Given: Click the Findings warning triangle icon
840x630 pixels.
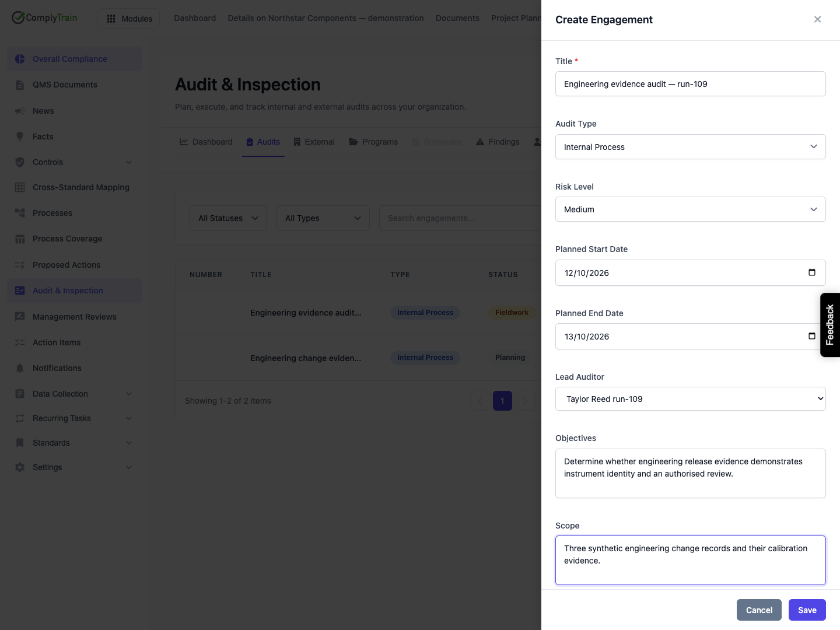Looking at the screenshot, I should click(x=480, y=142).
